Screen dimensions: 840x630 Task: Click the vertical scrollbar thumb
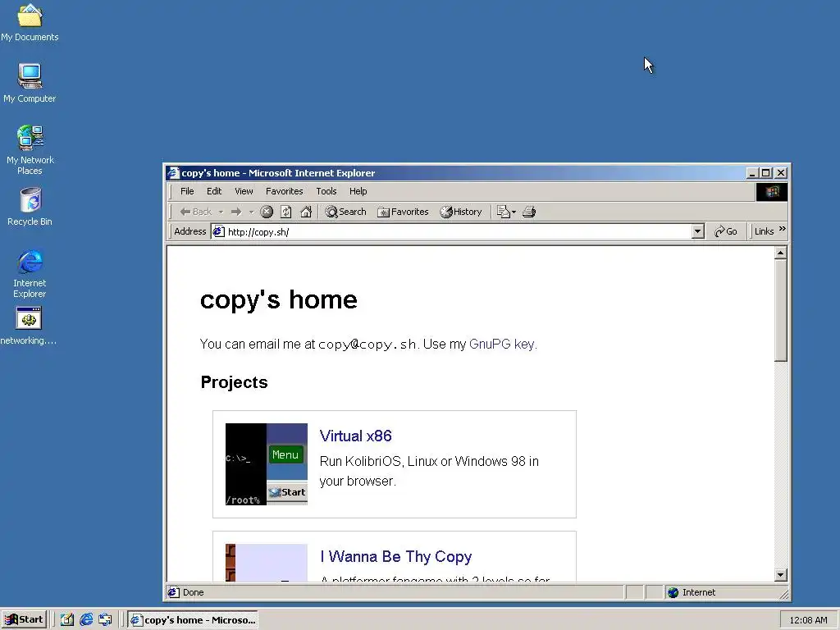[781, 310]
